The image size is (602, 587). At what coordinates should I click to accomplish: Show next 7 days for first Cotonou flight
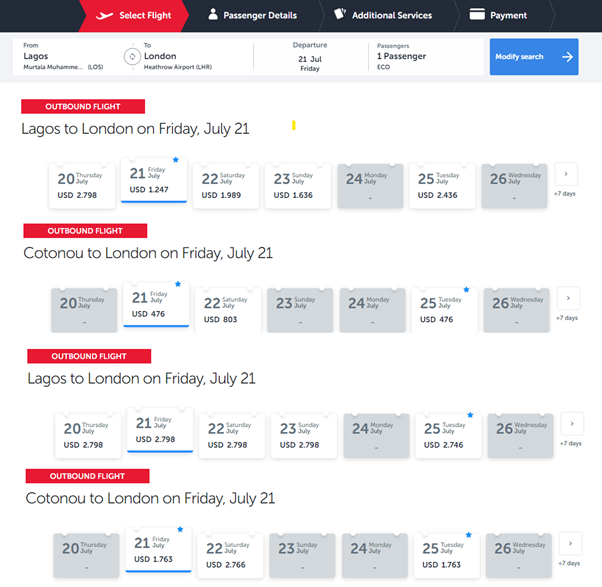point(568,299)
